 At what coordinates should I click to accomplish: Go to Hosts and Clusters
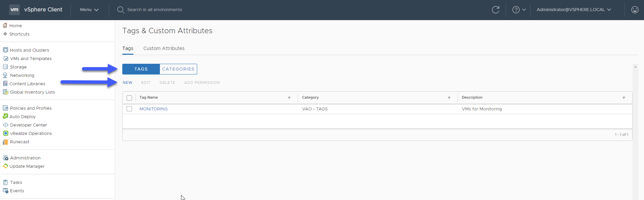pyautogui.click(x=30, y=50)
